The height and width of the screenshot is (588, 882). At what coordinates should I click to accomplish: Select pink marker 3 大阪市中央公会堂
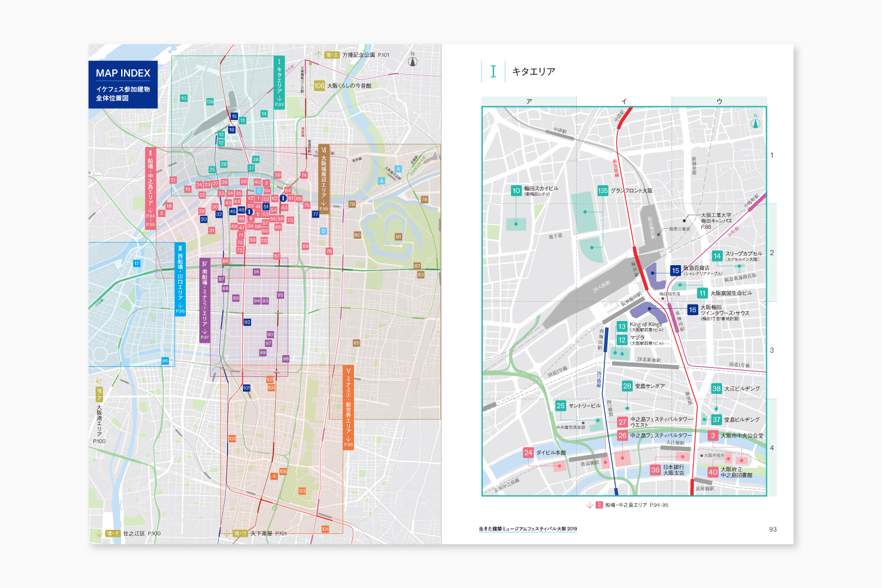pos(713,435)
